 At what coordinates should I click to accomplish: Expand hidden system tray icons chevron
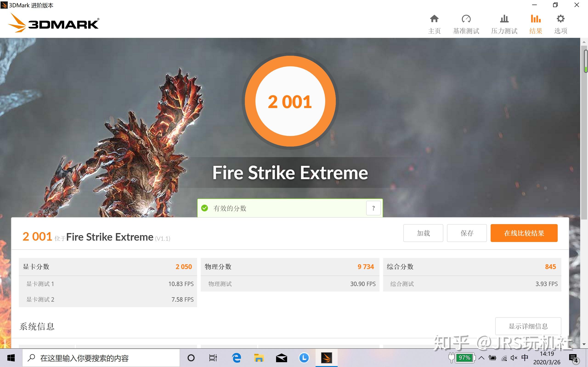click(x=481, y=358)
